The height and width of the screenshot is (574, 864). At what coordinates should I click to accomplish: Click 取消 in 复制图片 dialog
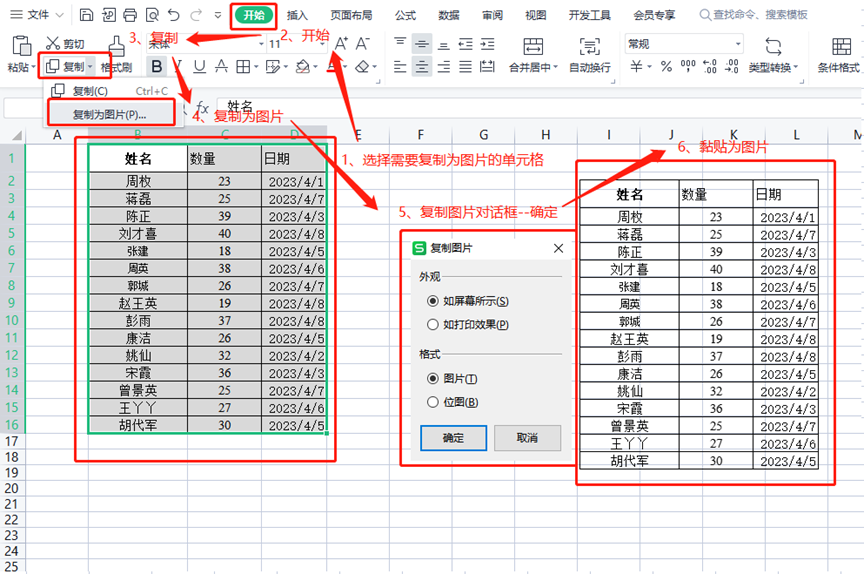point(527,438)
